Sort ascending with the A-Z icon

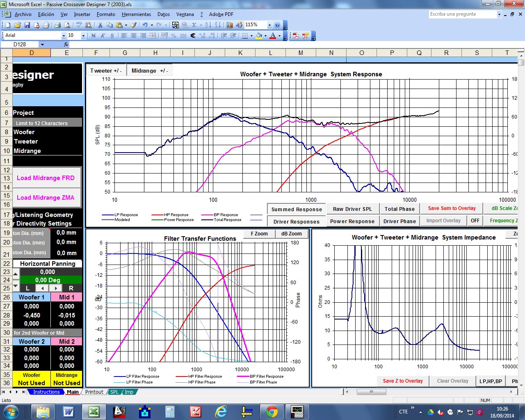click(208, 25)
